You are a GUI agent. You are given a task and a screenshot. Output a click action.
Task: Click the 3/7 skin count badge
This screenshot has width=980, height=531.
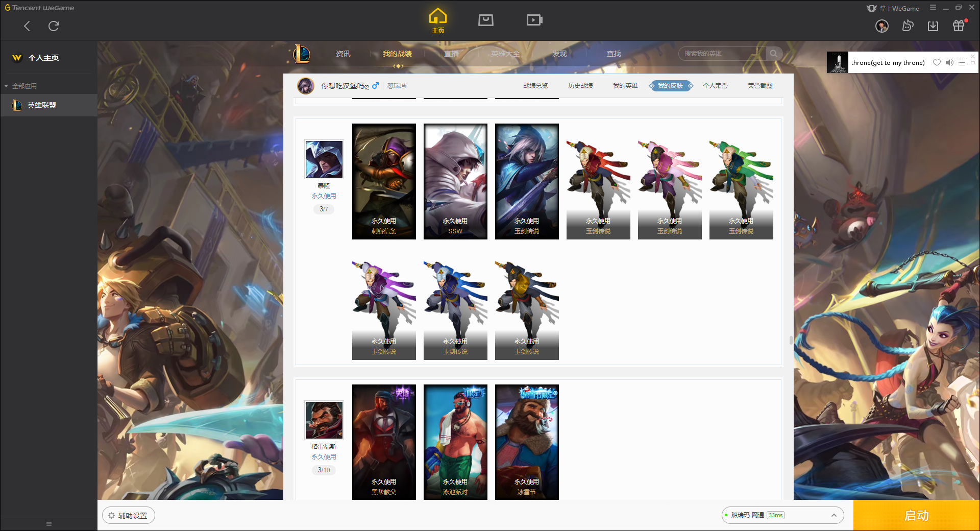[324, 209]
